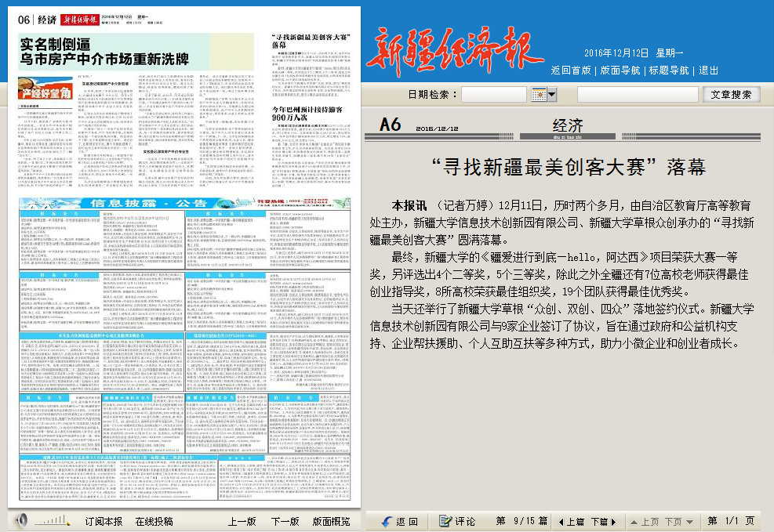Open the calendar date picker icon

coord(539,94)
